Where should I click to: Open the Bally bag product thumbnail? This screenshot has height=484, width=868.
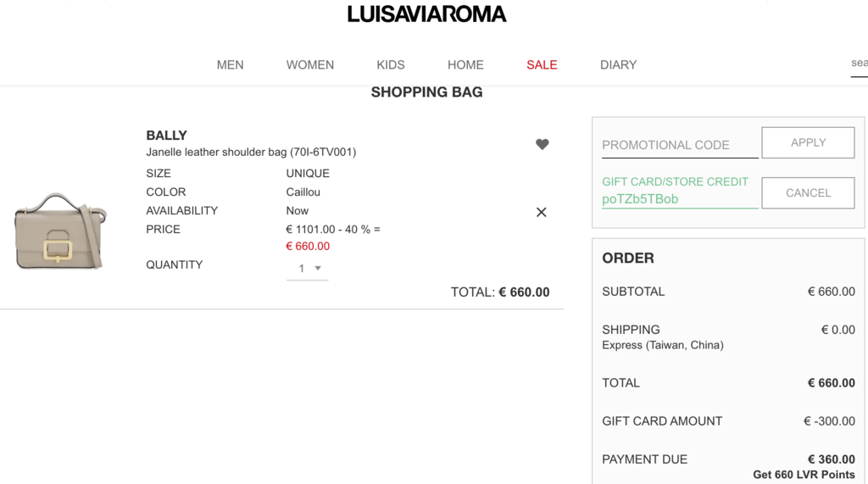click(60, 231)
